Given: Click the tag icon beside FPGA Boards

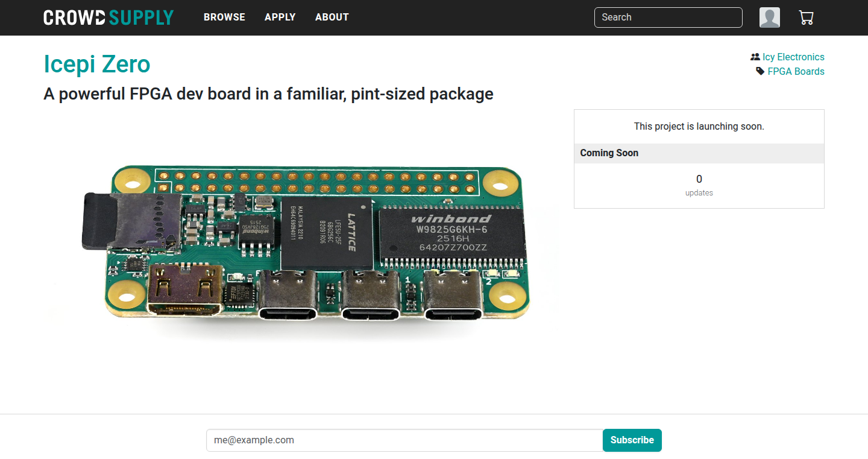Looking at the screenshot, I should click(x=760, y=71).
